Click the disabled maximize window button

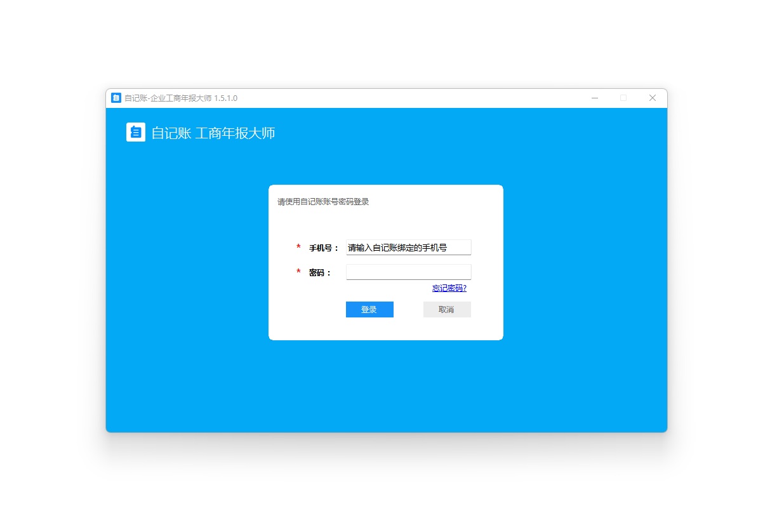coord(623,98)
